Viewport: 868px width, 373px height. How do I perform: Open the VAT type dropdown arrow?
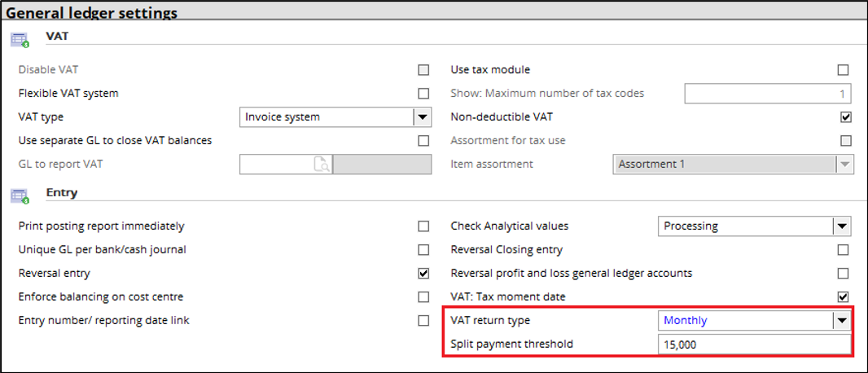tap(422, 117)
